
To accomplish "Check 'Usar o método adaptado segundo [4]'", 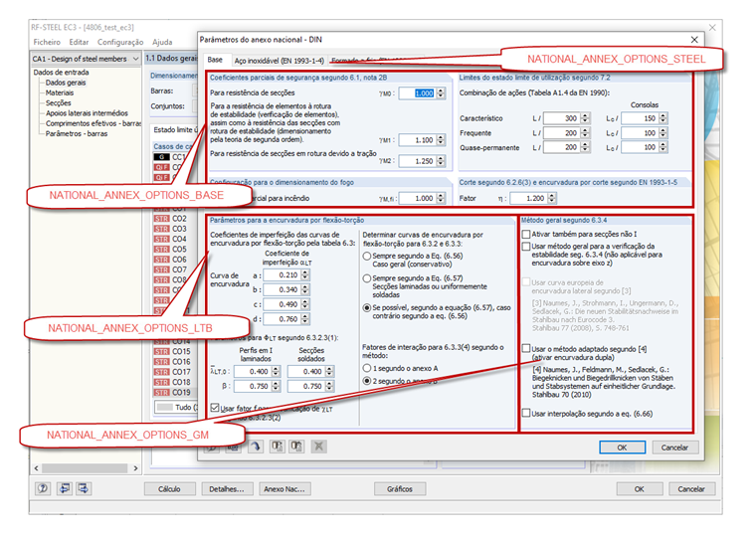I will (526, 349).
